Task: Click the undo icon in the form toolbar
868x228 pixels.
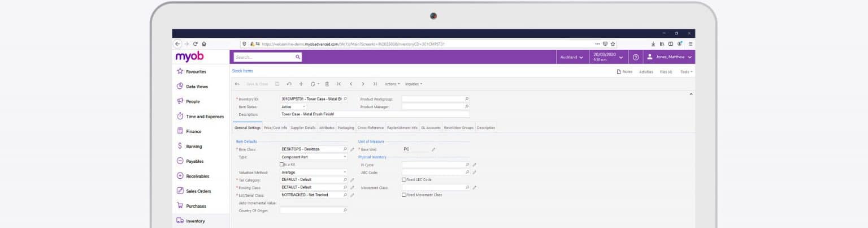Action: point(289,84)
